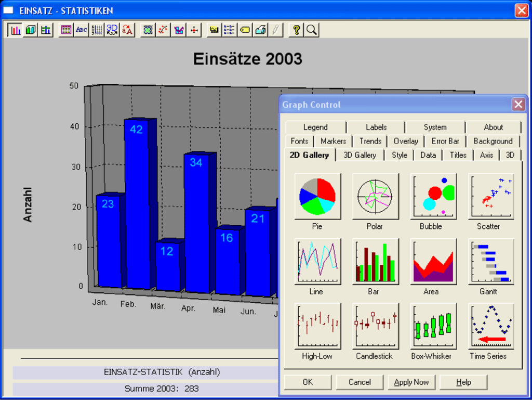Click the Help button in Graph Control

click(x=463, y=382)
